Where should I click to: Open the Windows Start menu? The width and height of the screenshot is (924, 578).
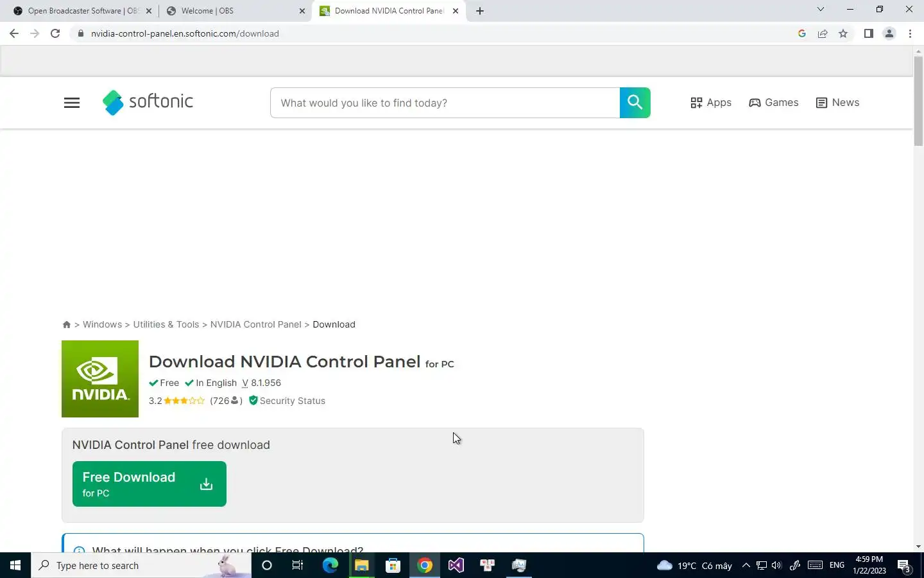tap(15, 565)
